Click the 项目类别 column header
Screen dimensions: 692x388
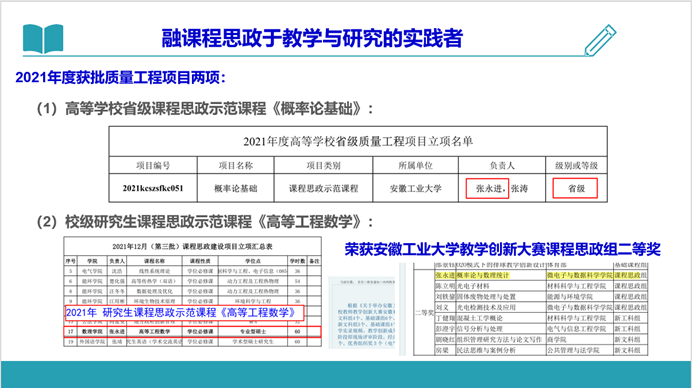(323, 166)
